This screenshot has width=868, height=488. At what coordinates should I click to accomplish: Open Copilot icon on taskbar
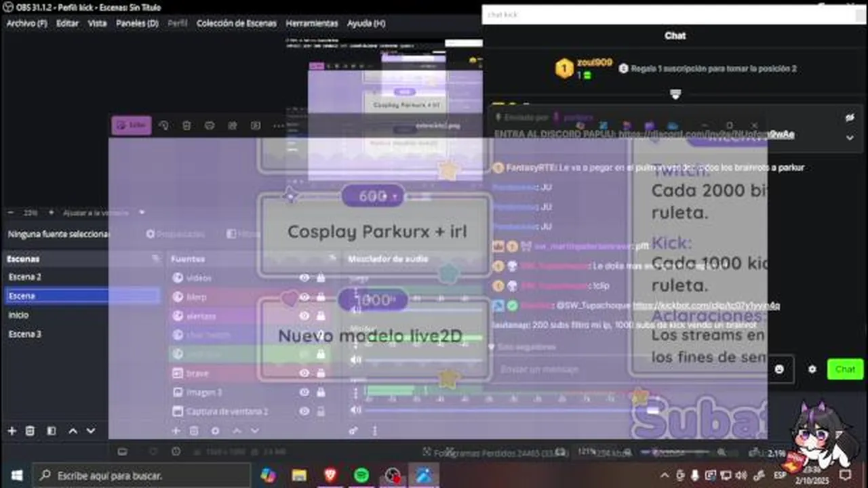pos(269,475)
